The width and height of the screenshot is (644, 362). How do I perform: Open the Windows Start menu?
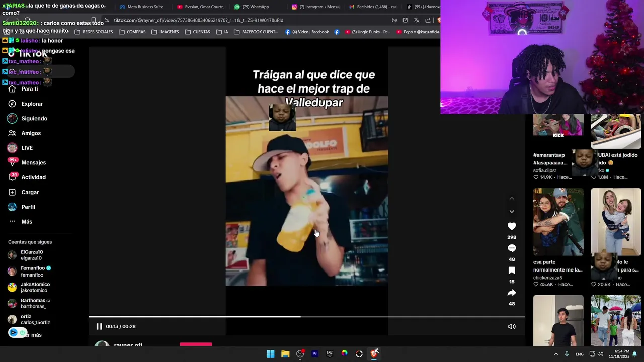tap(270, 354)
